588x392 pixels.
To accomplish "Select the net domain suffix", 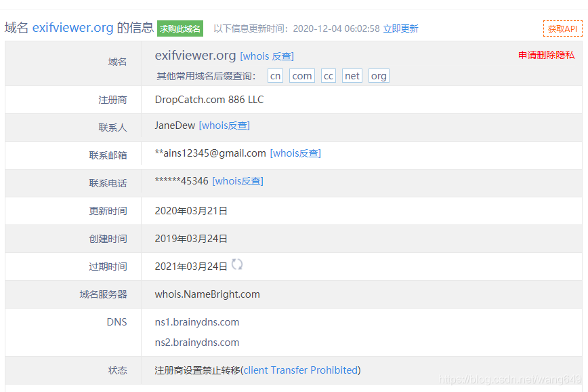I will click(352, 76).
